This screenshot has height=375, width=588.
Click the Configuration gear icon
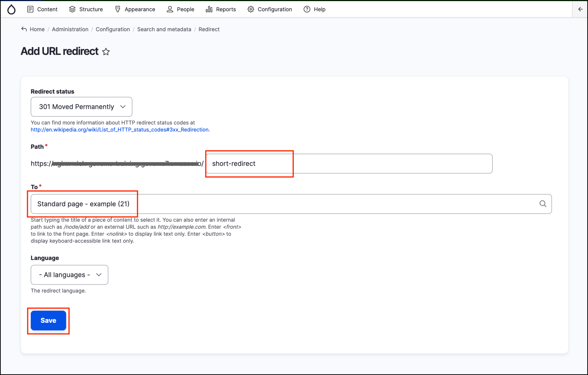[x=251, y=9]
